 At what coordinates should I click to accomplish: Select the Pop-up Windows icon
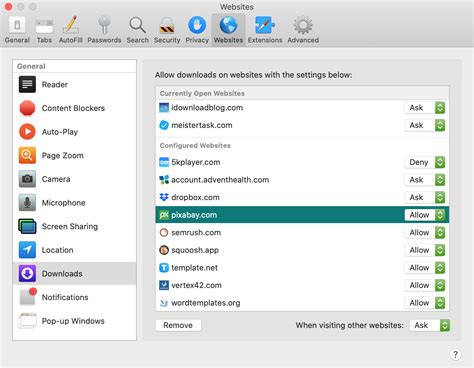[x=27, y=321]
